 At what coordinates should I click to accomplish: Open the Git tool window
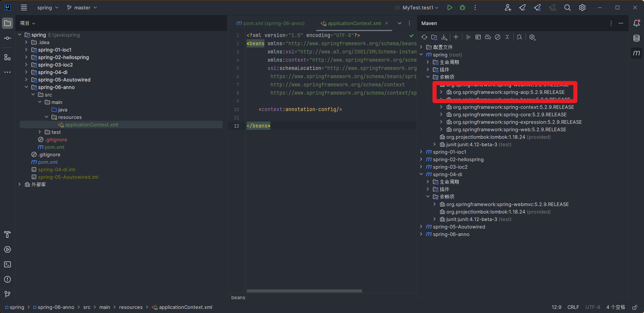pyautogui.click(x=7, y=294)
